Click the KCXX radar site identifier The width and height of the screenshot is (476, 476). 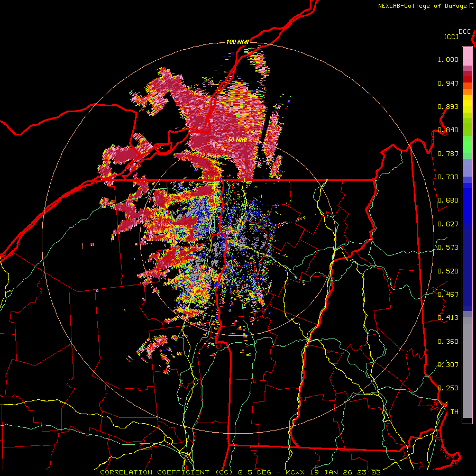[296, 472]
